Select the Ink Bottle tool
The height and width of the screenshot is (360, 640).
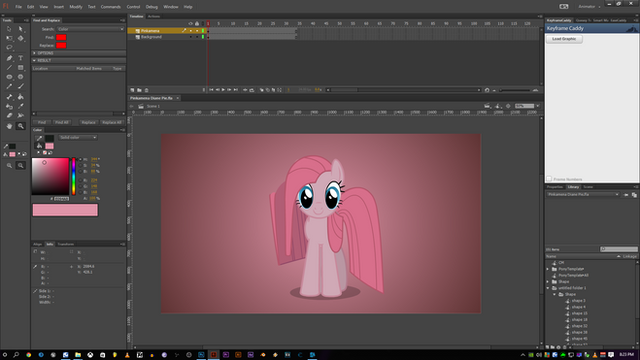coord(9,106)
